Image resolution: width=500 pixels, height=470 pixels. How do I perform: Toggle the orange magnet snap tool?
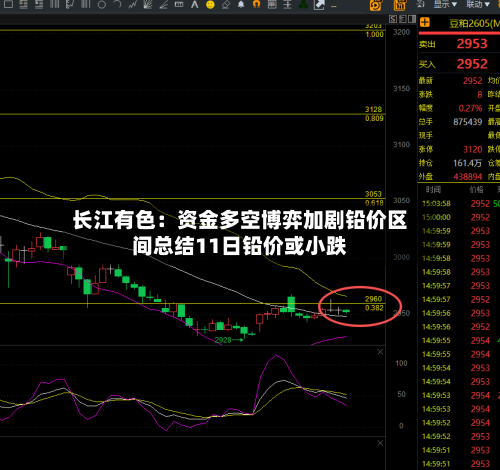coord(256,4)
